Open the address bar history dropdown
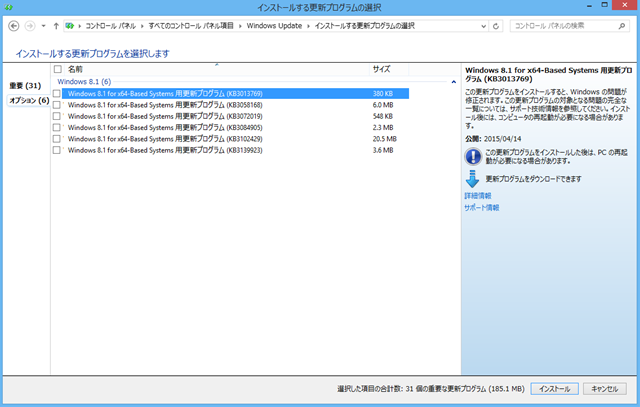Image resolution: width=640 pixels, height=407 pixels. click(x=483, y=26)
